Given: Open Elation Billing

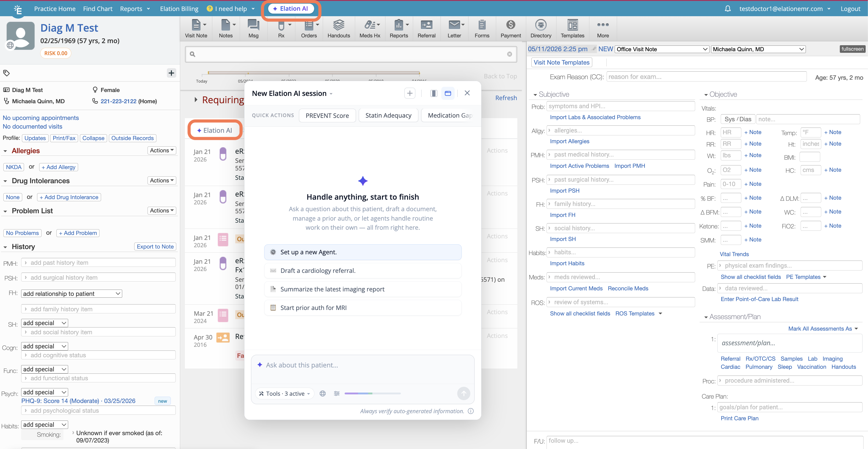Looking at the screenshot, I should pyautogui.click(x=179, y=9).
